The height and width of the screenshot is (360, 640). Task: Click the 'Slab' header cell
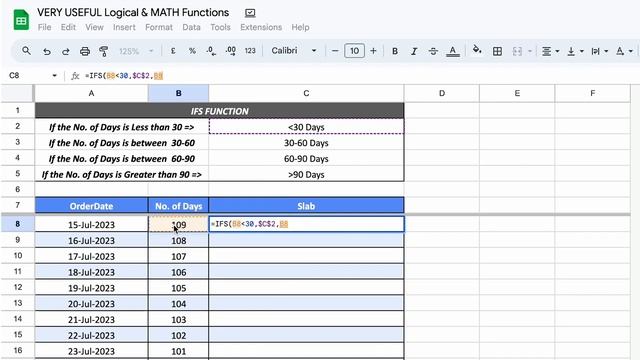click(x=306, y=206)
